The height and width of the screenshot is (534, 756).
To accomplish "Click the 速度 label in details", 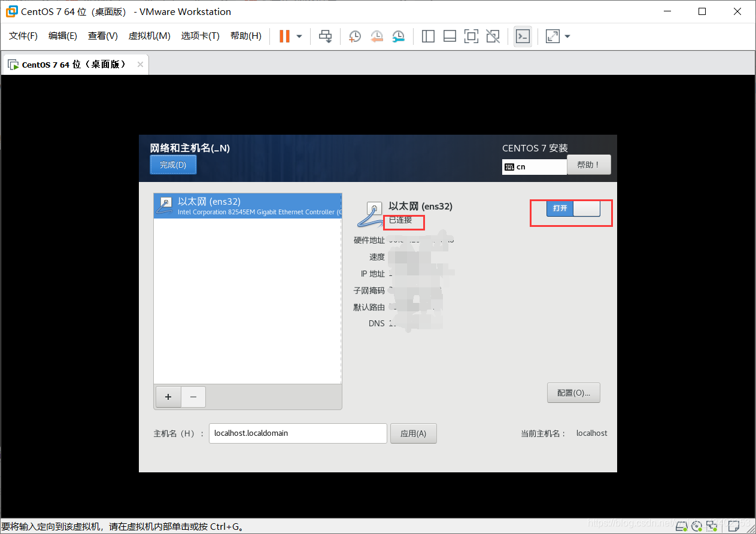I will tap(377, 257).
